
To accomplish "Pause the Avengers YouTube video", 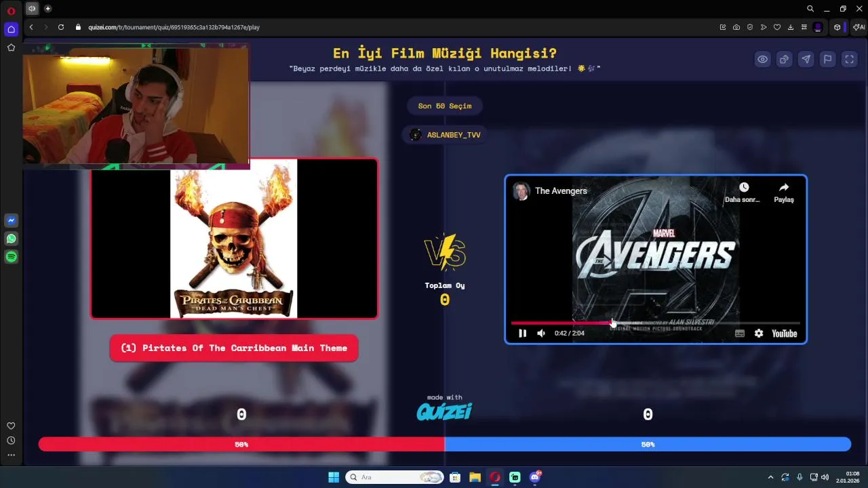I will 522,333.
